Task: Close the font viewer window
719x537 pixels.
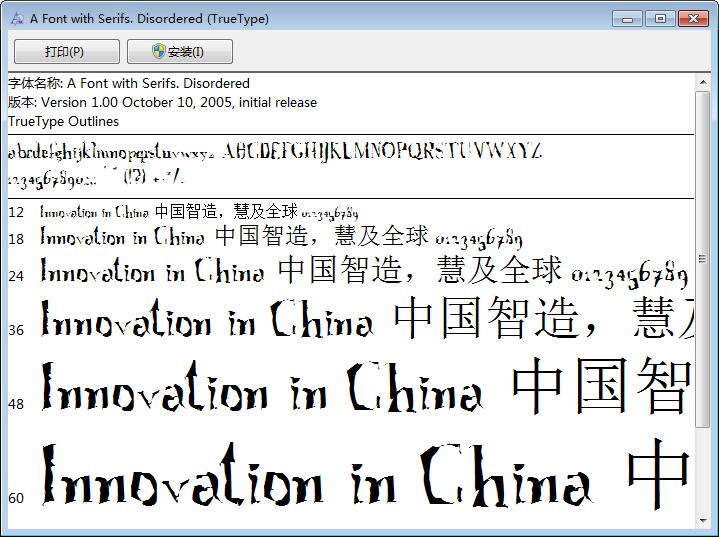Action: click(x=693, y=19)
